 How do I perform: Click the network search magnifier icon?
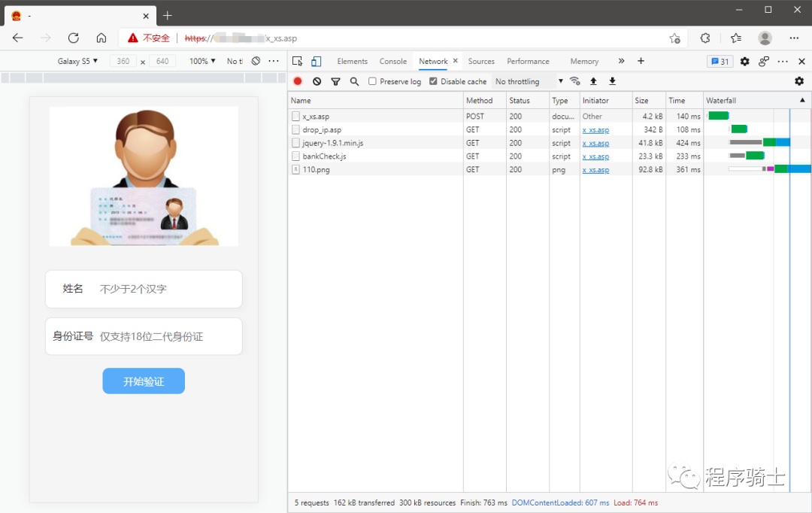[354, 81]
